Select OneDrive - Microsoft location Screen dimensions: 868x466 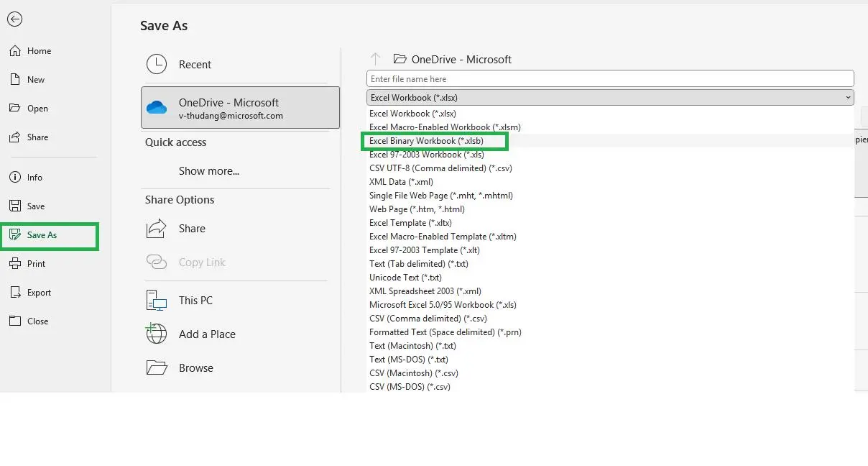pos(240,108)
